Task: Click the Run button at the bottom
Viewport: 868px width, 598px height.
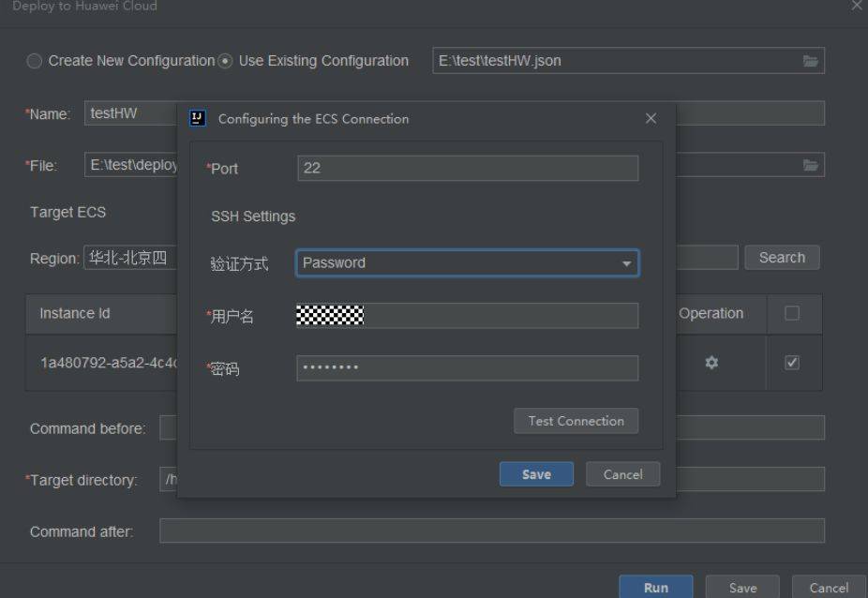Action: [x=656, y=587]
